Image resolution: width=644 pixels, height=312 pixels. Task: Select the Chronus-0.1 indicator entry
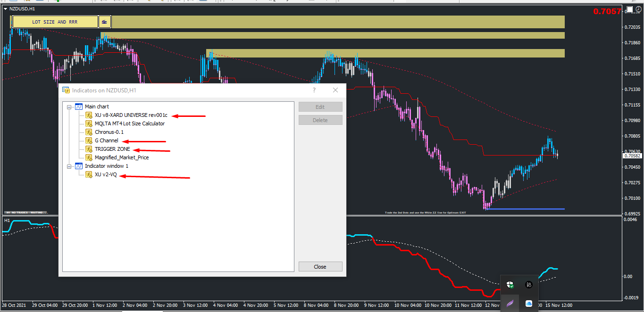point(109,132)
